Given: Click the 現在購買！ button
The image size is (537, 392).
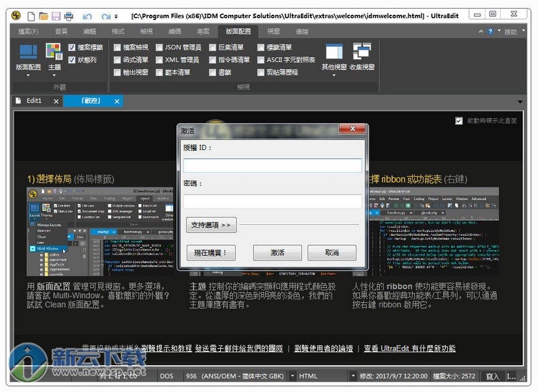Looking at the screenshot, I should 211,252.
